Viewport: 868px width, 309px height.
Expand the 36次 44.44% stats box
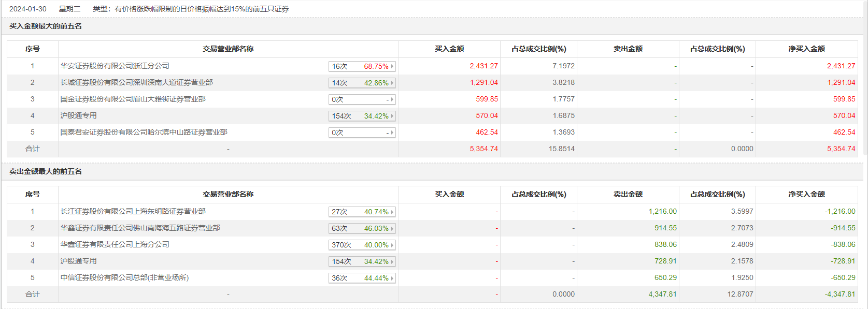tap(362, 278)
